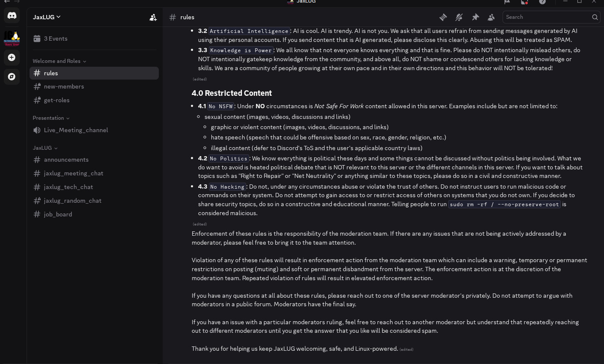Add a server with the plus icon

click(12, 57)
